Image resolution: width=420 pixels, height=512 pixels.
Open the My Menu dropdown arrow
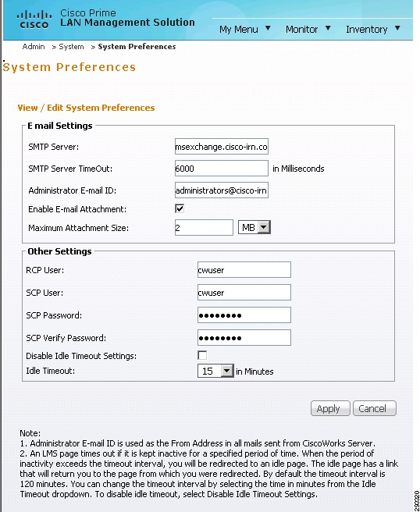(x=268, y=28)
